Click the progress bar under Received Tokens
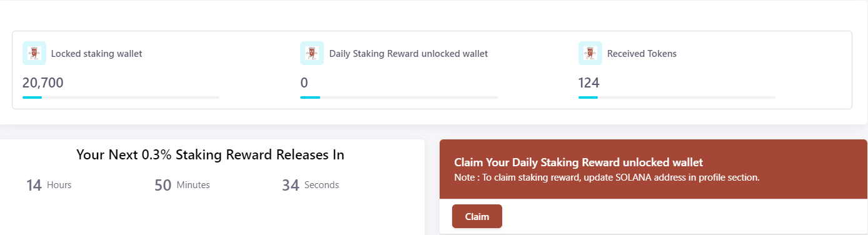The height and width of the screenshot is (235, 868). point(677,97)
